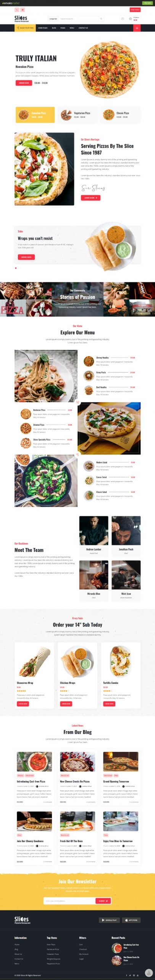This screenshot has height=980, width=155.
Task: Click the search magnifier icon
Action: 101,18
